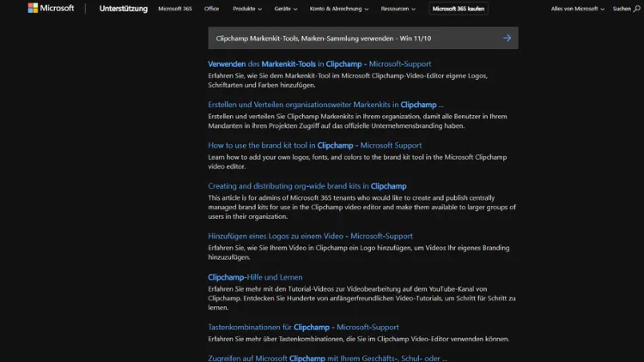Open 'Hinzufügen eines Logos zu einem Video' result

point(310,236)
